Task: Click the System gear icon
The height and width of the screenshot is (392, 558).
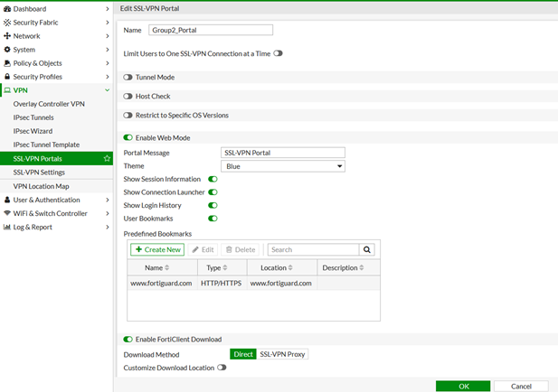Action: 7,50
